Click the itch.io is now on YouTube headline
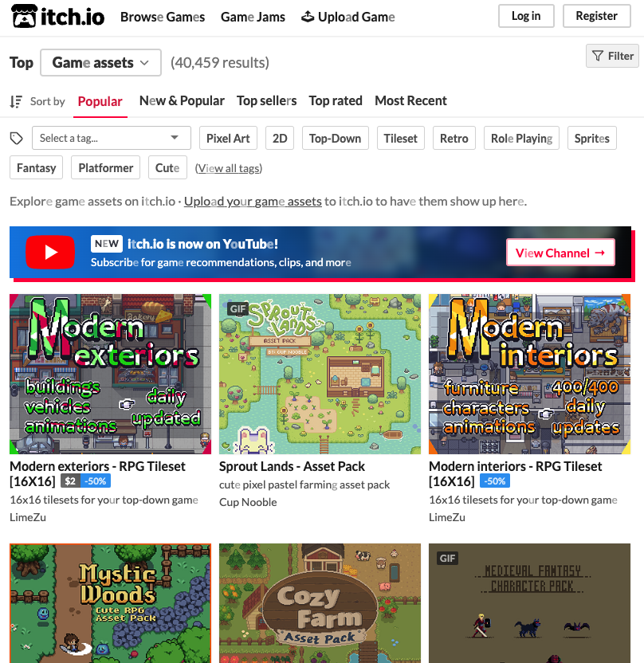644x663 pixels. [203, 244]
